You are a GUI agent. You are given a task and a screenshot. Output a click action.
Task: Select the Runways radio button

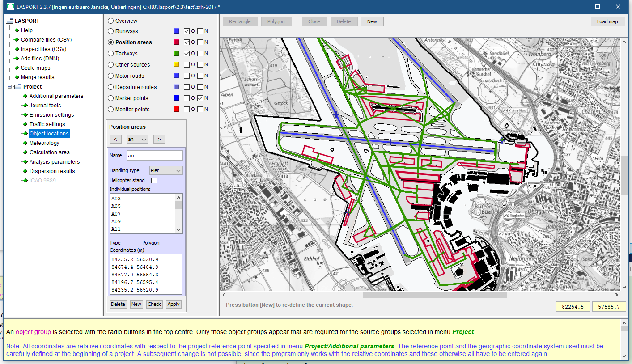[x=110, y=31]
